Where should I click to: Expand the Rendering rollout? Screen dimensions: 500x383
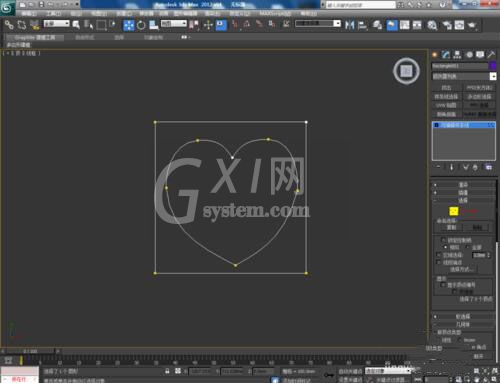pos(464,185)
